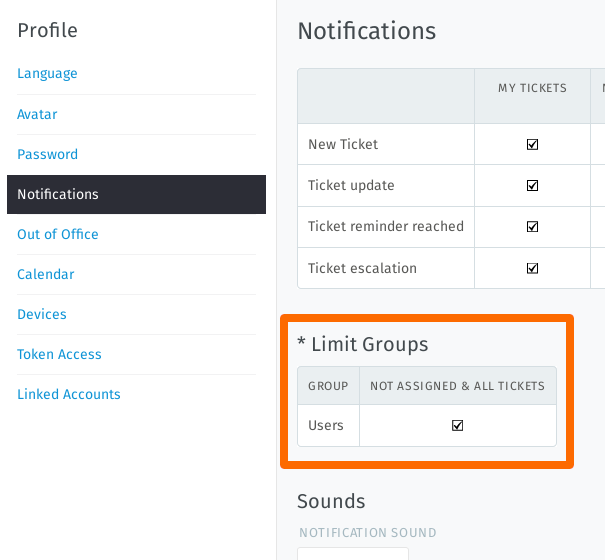Click the Ticket escalation row label
The width and height of the screenshot is (605, 560).
(x=362, y=268)
